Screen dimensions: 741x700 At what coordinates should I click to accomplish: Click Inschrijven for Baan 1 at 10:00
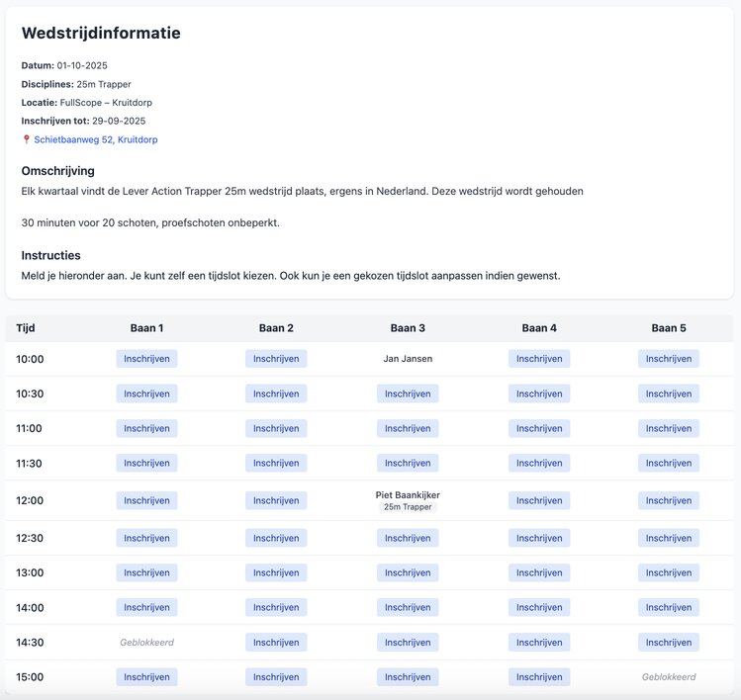146,359
